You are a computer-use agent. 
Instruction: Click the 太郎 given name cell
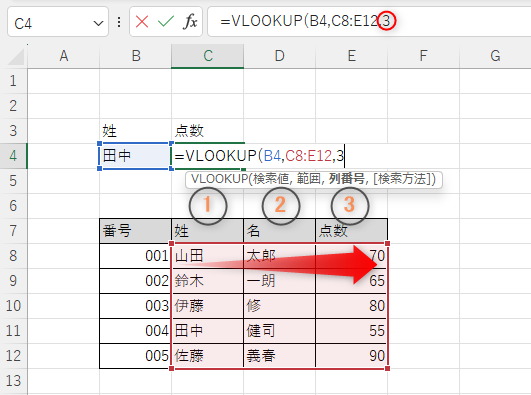coord(279,256)
